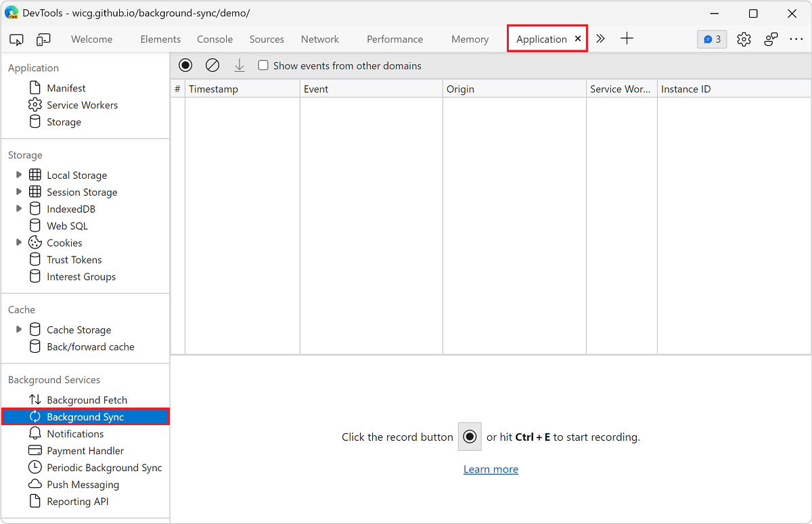The image size is (812, 524).
Task: Expand the Local Storage tree
Action: point(18,175)
